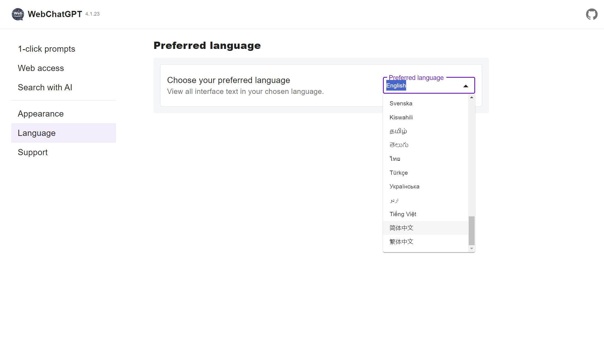This screenshot has width=604, height=364.
Task: Choose Türkçe from the list
Action: [x=426, y=173]
